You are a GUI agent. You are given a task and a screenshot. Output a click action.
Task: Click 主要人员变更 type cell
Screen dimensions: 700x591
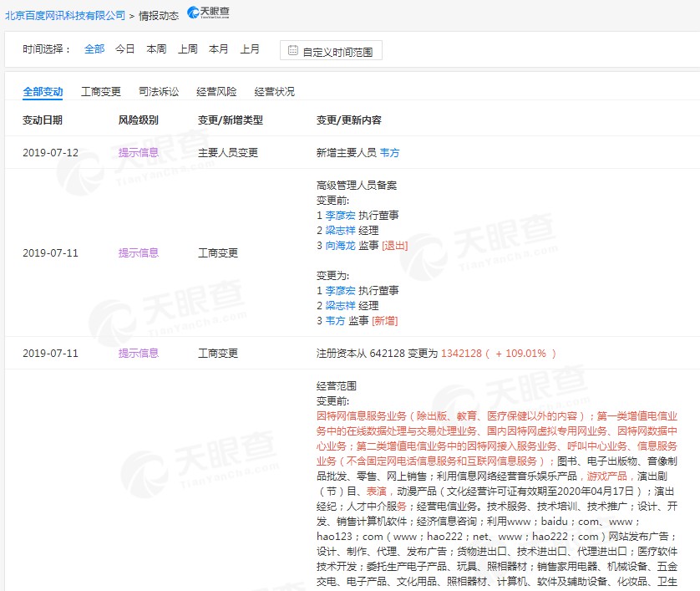coord(228,153)
